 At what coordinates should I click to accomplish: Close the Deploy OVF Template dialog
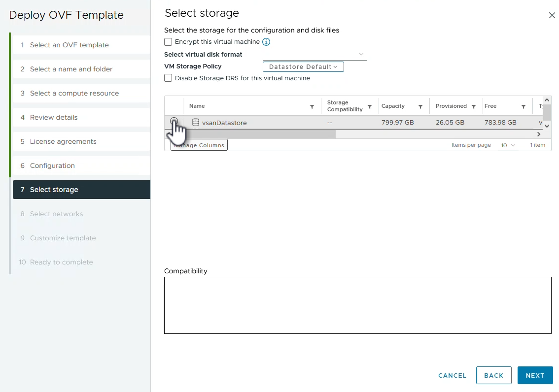click(x=552, y=15)
